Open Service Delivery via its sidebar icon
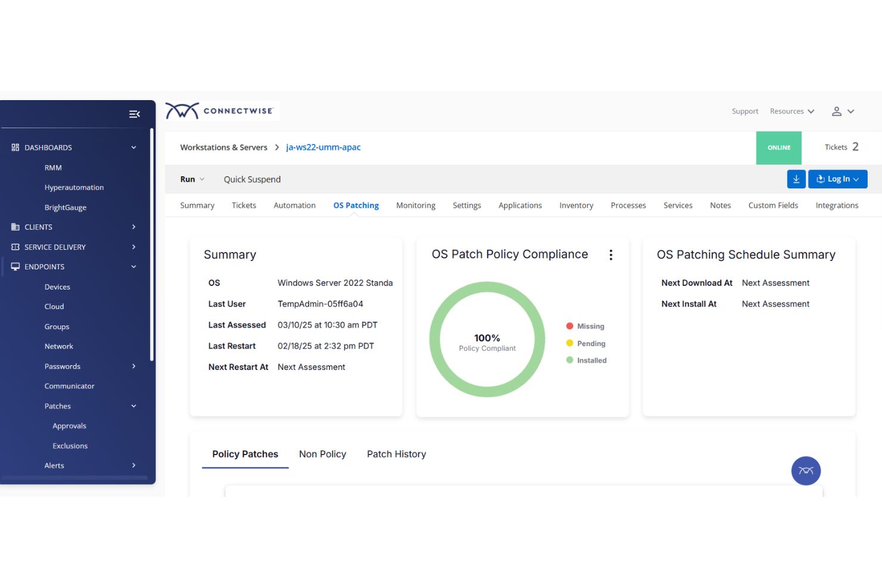This screenshot has width=882, height=588. (x=15, y=247)
